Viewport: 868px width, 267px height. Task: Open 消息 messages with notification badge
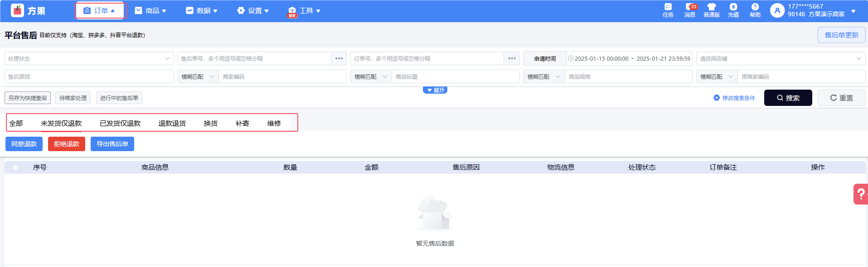click(690, 10)
